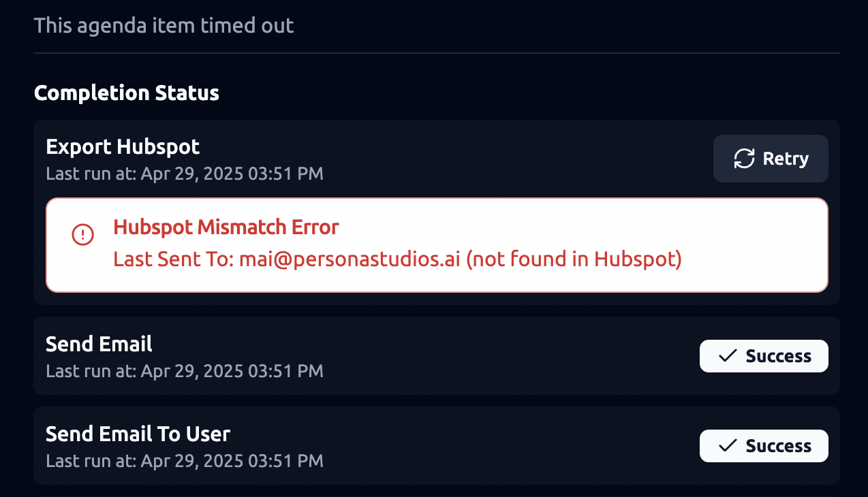Click the Export Hubspot last run timestamp
This screenshot has height=497, width=868.
[x=185, y=174]
